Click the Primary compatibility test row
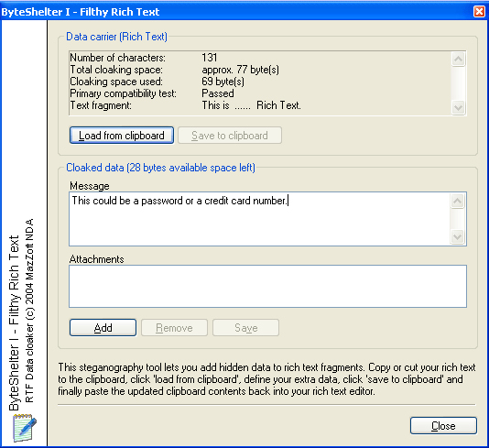The height and width of the screenshot is (448, 489). (x=152, y=93)
